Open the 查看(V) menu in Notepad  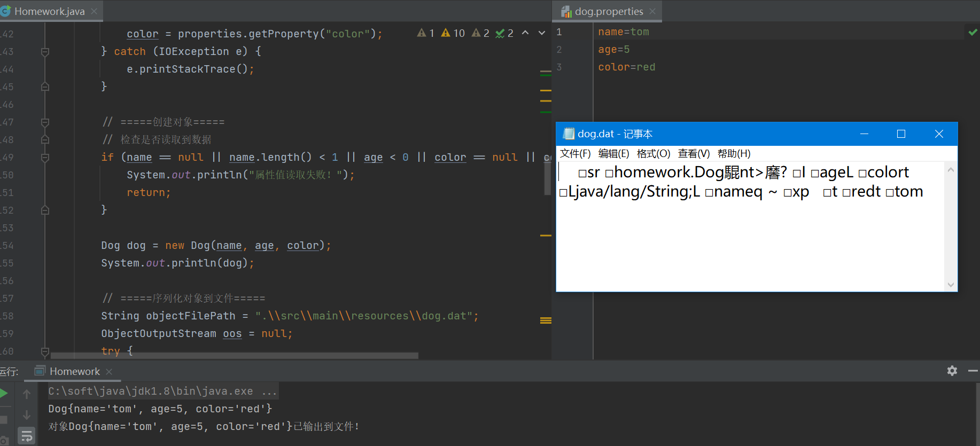pos(694,154)
